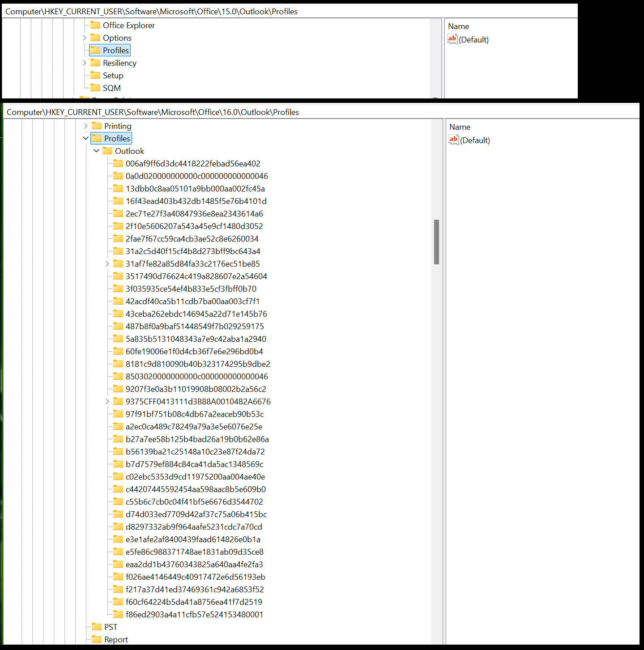644x650 pixels.
Task: Expand the Printing registry key
Action: coord(85,126)
